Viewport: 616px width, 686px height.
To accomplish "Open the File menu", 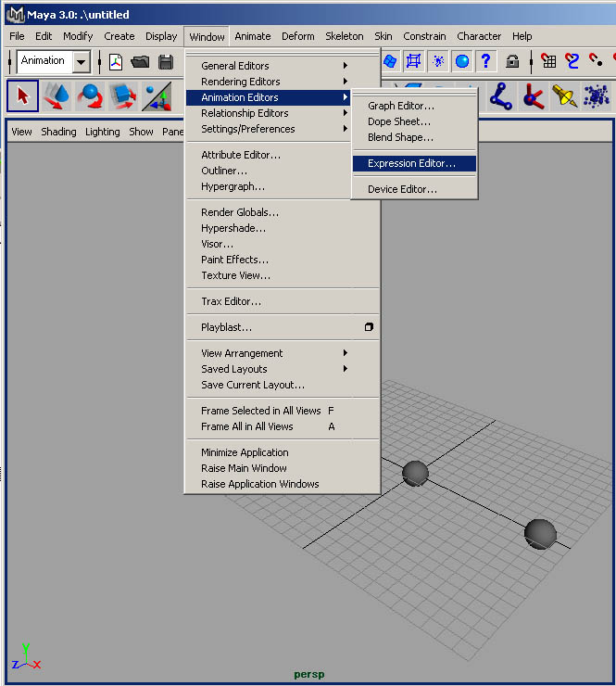I will (x=17, y=36).
